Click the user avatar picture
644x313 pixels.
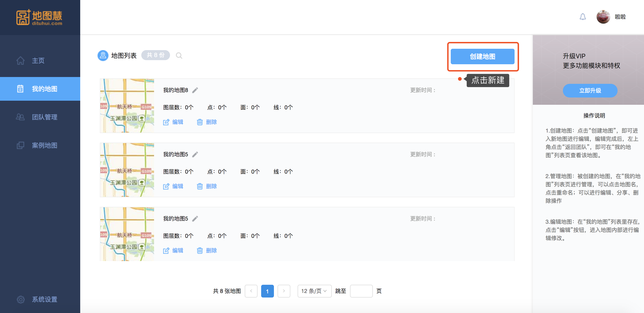pyautogui.click(x=603, y=17)
